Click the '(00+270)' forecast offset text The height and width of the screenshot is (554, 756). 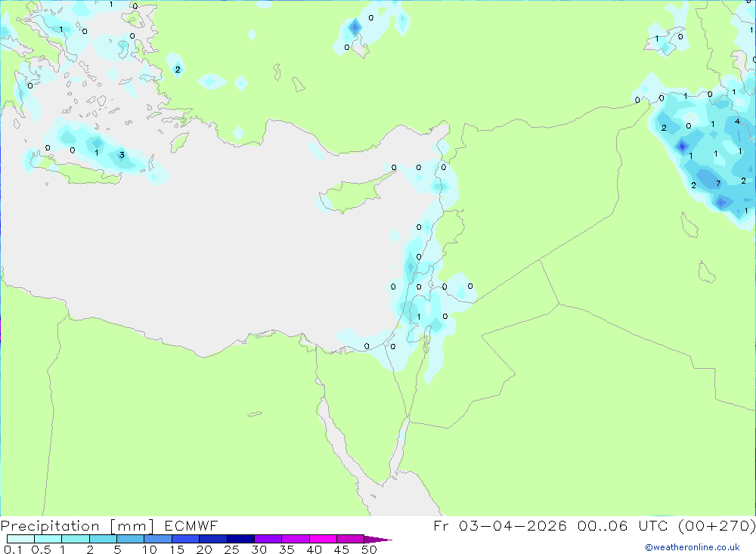click(x=717, y=525)
